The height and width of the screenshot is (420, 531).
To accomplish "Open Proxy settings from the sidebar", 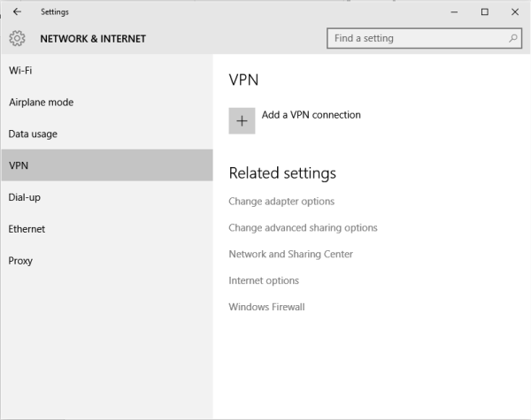I will click(x=21, y=261).
